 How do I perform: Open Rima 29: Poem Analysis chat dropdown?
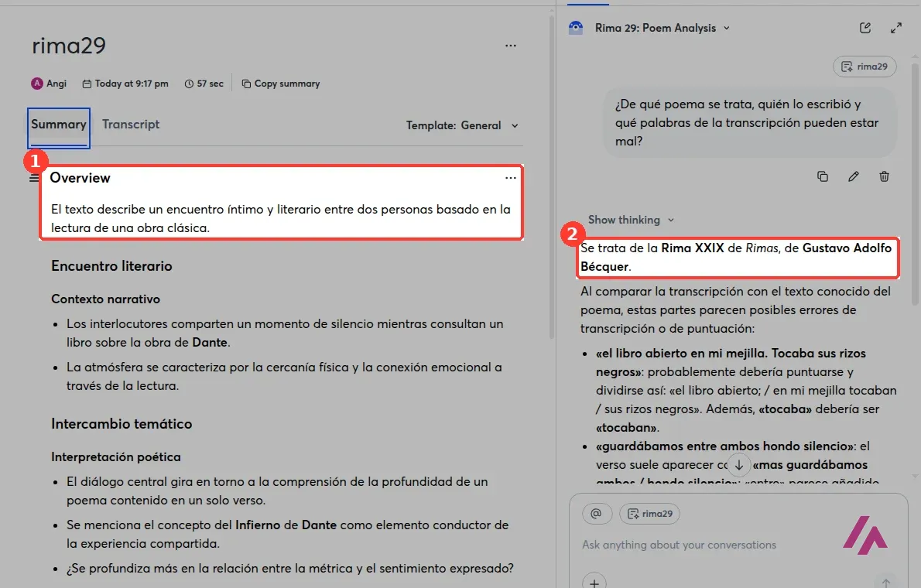pyautogui.click(x=662, y=28)
